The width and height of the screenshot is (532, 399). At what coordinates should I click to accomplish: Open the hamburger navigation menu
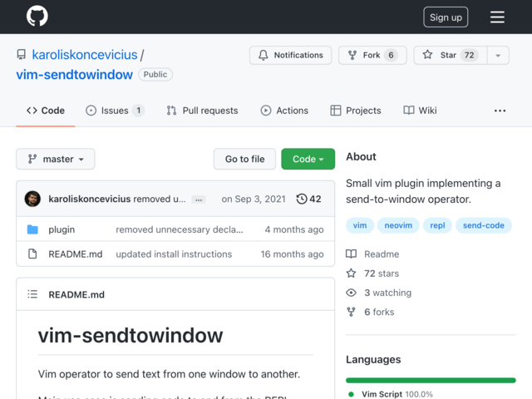(497, 17)
